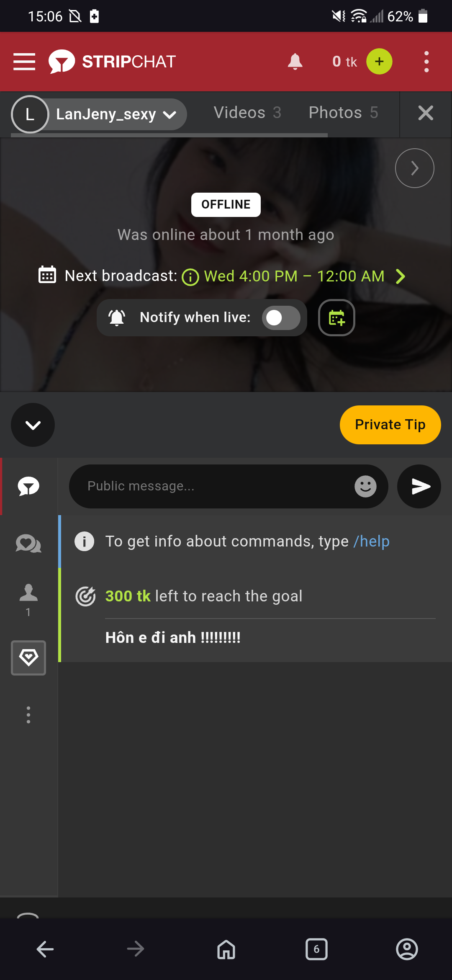Open the emoji picker in message box

(366, 486)
